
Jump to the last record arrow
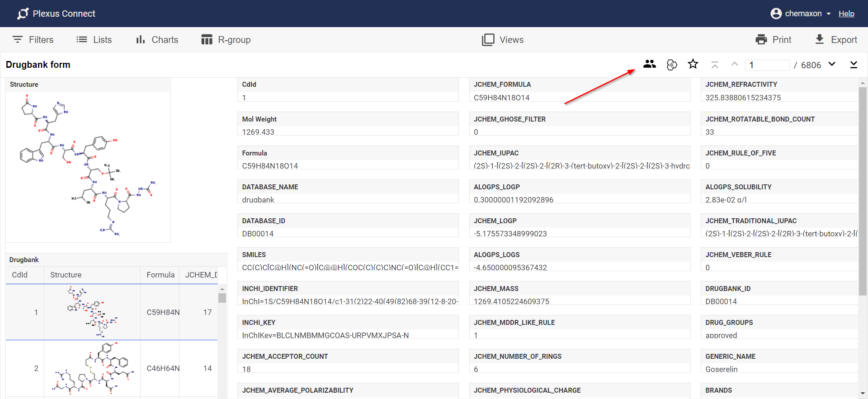854,65
